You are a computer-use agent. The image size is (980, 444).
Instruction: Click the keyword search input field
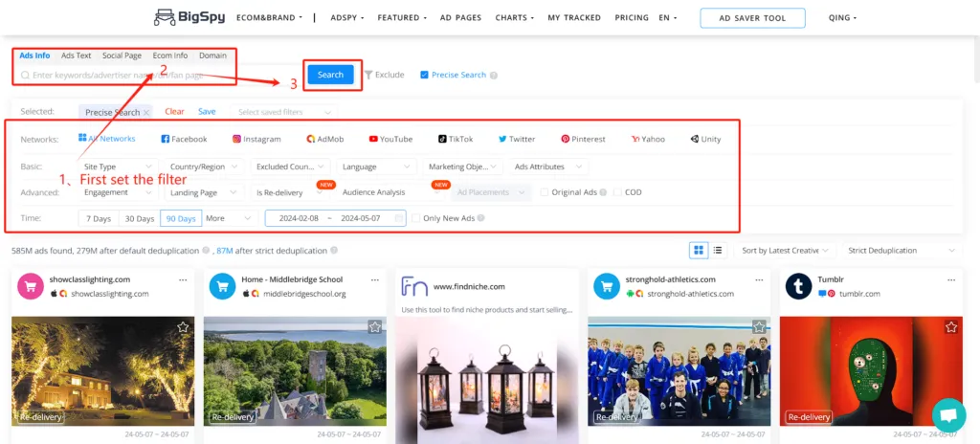click(160, 75)
